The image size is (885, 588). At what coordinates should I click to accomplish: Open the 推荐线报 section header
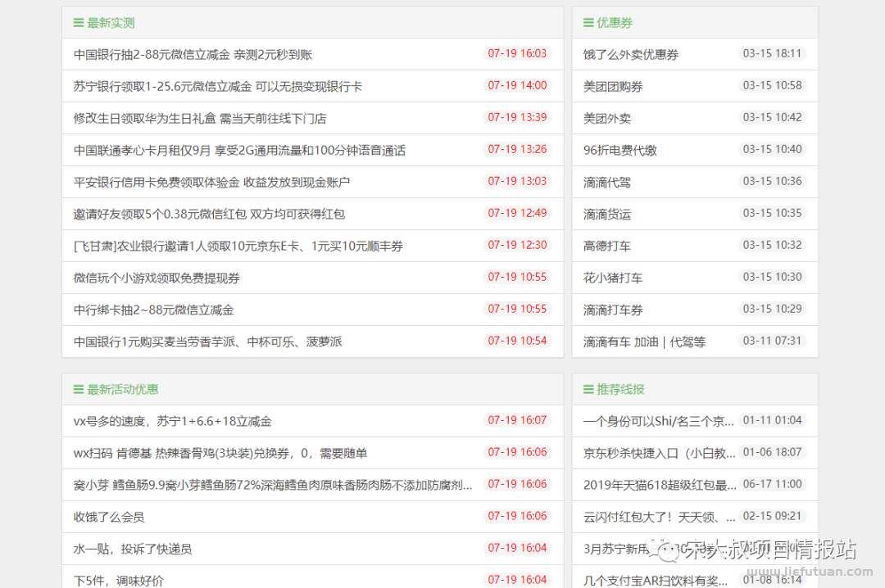point(612,389)
